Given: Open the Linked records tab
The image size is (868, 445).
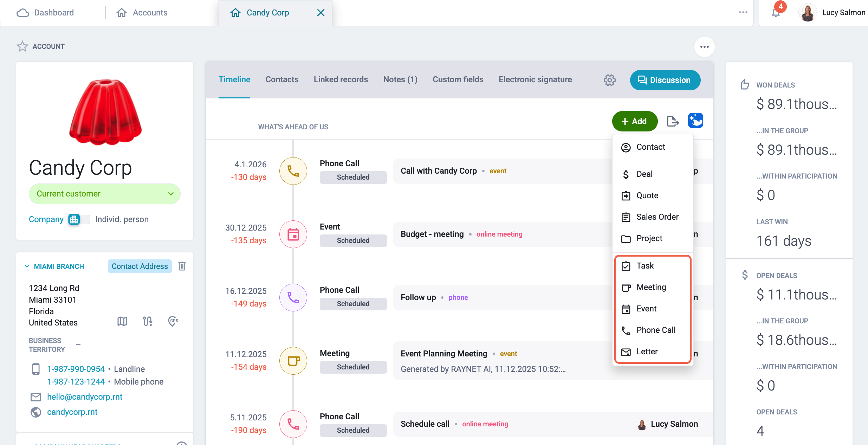Looking at the screenshot, I should 341,79.
